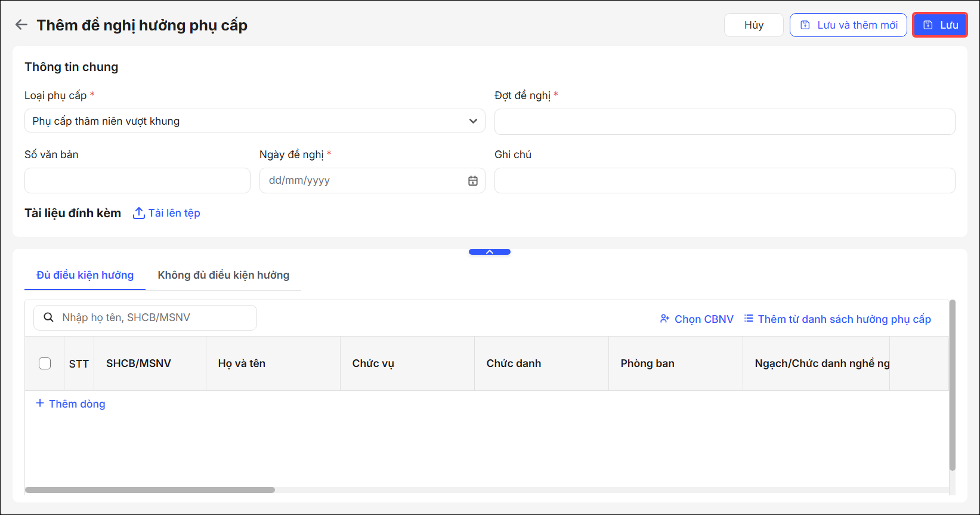Screen dimensions: 980x515
Task: Open the date picker calendar icon
Action: click(473, 180)
